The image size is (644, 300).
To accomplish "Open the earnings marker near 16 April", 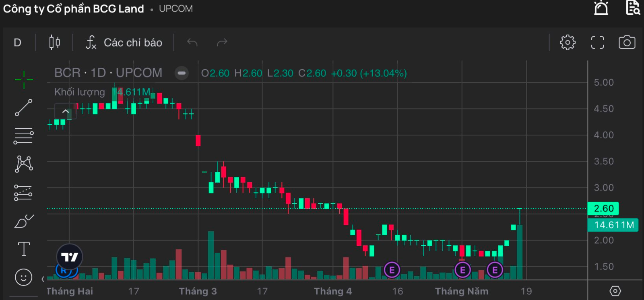I will 392,270.
